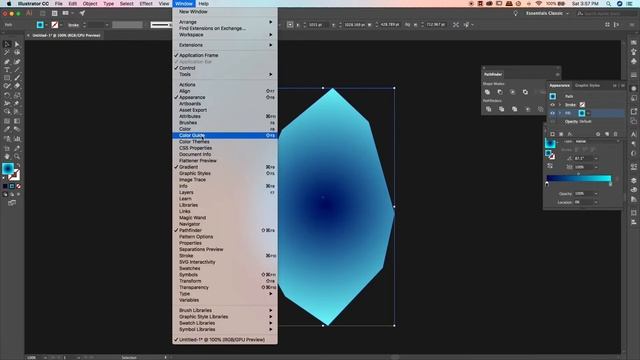Click the Untitled-1 document tab
This screenshot has height=360, width=640.
[x=66, y=36]
